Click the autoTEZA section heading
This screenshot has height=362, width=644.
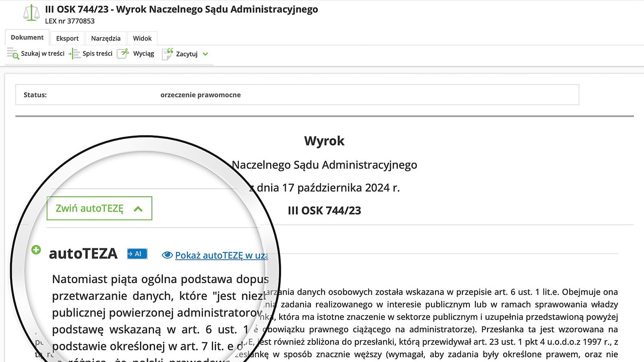pyautogui.click(x=83, y=254)
